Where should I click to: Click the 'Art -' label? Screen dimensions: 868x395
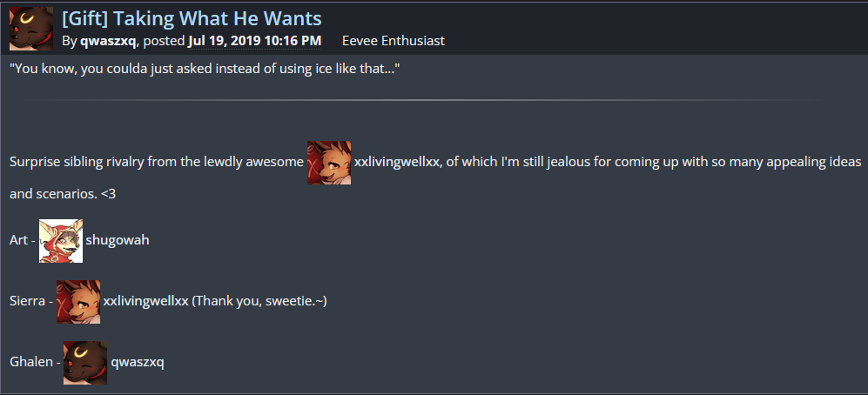tap(23, 240)
